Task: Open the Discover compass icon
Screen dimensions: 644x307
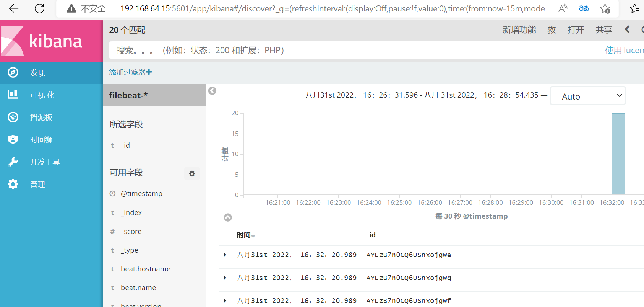Action: click(13, 72)
